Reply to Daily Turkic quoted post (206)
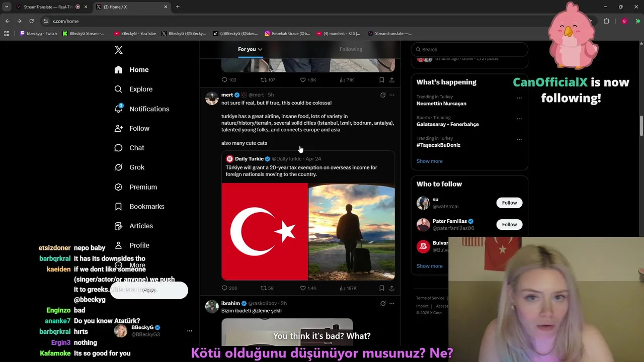Screen dimensions: 644x362 [229, 288]
